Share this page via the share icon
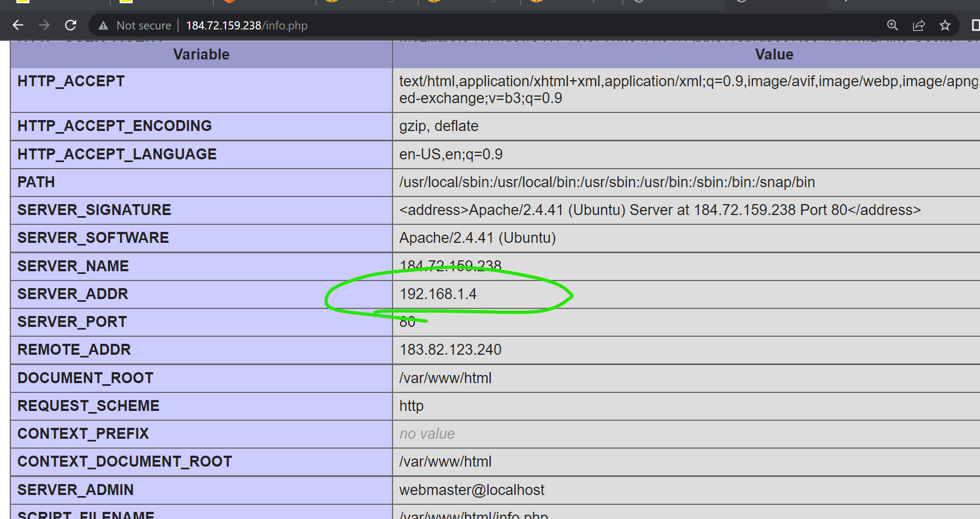Image resolution: width=980 pixels, height=519 pixels. 919,25
